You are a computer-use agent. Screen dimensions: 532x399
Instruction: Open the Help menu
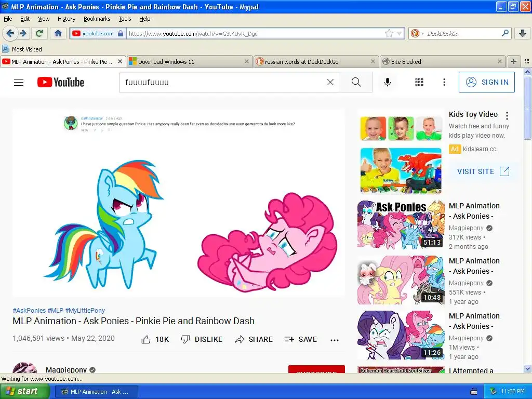(x=144, y=19)
